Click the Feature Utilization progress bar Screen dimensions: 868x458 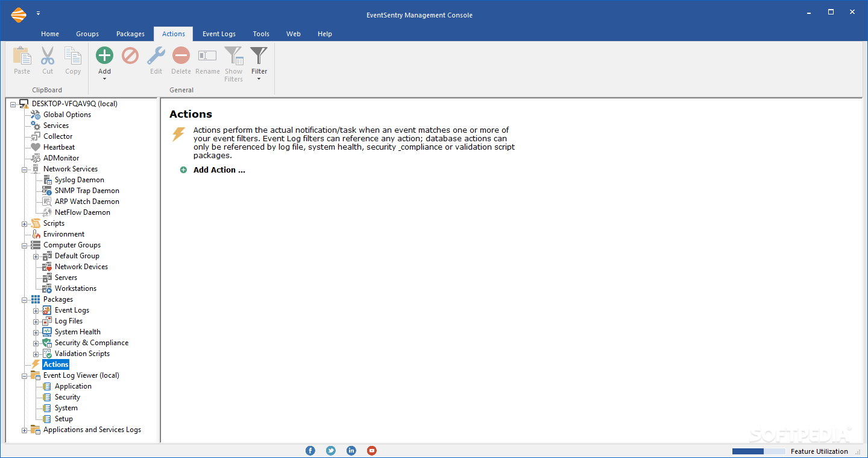(x=759, y=451)
